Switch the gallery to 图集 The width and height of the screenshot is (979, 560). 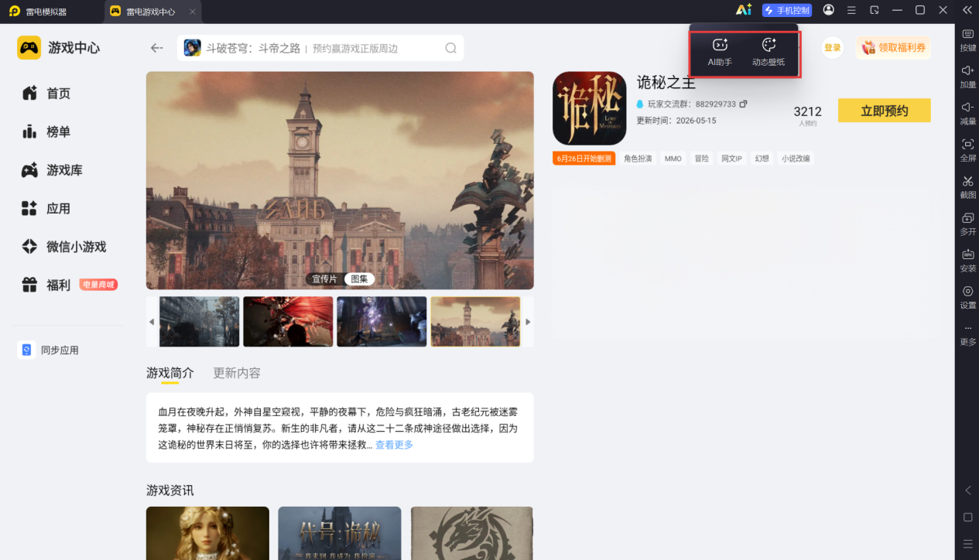tap(359, 279)
